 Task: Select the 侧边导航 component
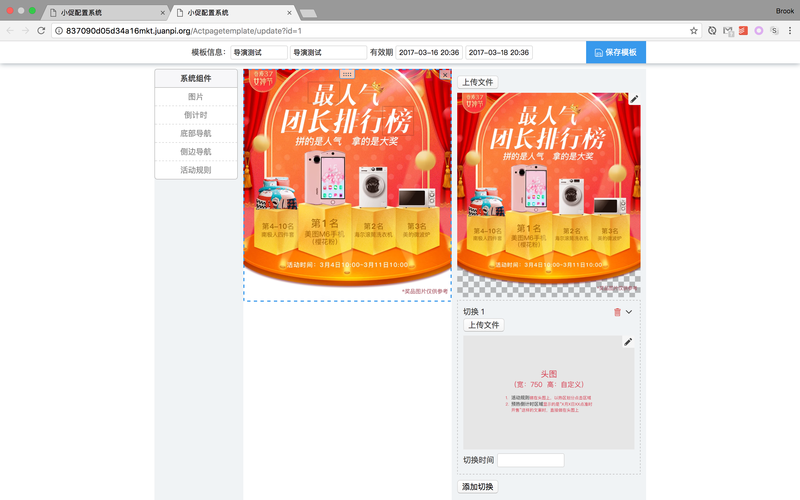pos(196,152)
